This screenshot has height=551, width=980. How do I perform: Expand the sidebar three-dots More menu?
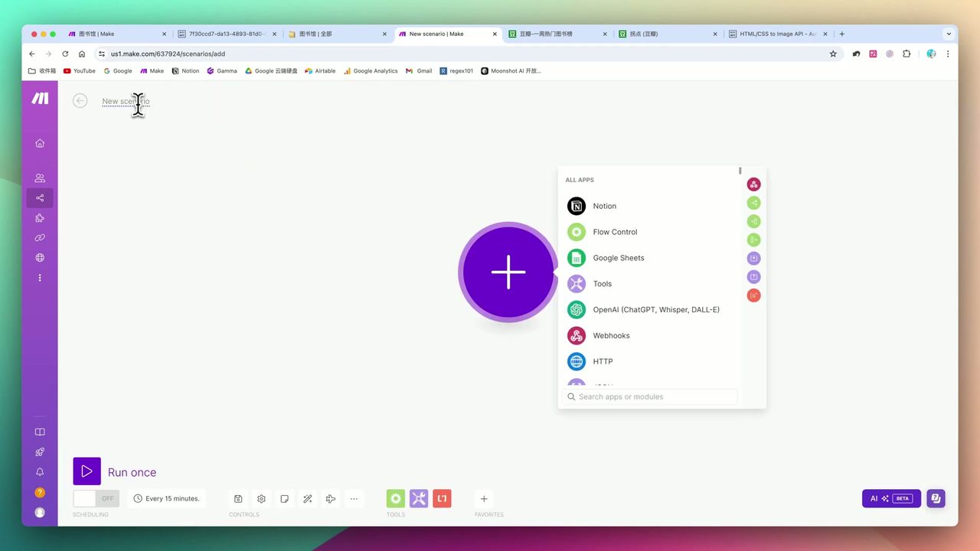(x=40, y=278)
